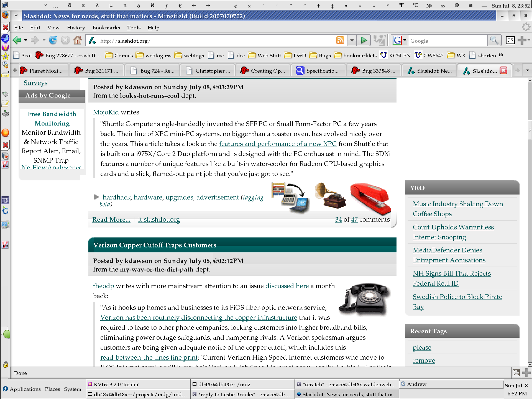Follow the Read More... link
532x399 pixels.
(111, 219)
